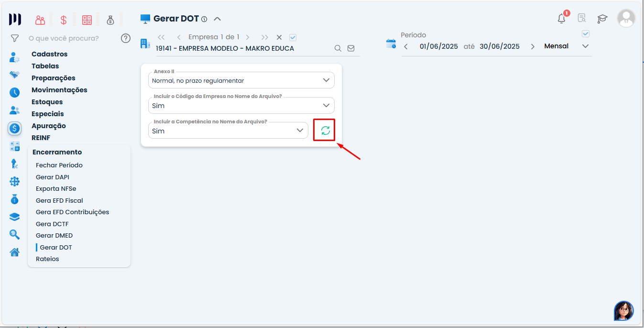This screenshot has width=644, height=328.
Task: Clear company selection X button
Action: (x=279, y=37)
